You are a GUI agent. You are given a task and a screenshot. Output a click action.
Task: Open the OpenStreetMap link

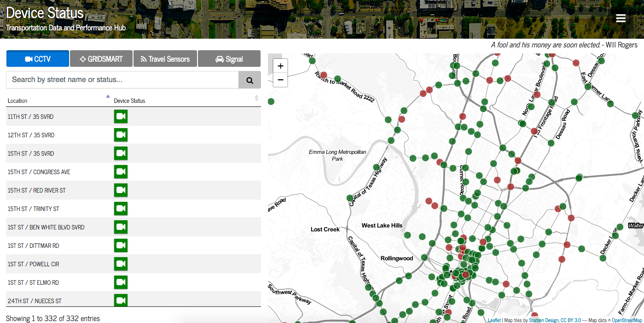click(627, 320)
